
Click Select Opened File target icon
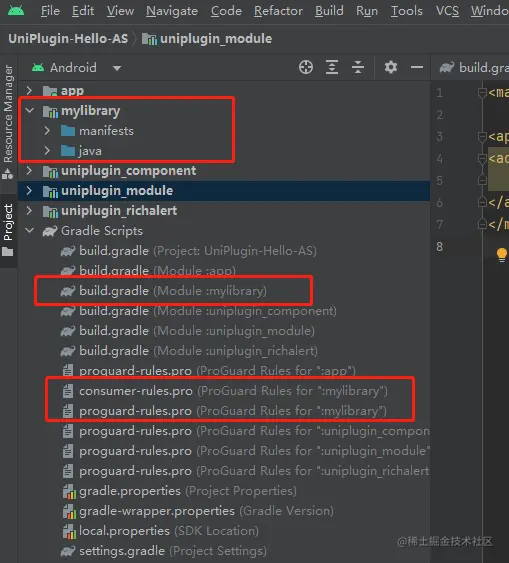(306, 67)
